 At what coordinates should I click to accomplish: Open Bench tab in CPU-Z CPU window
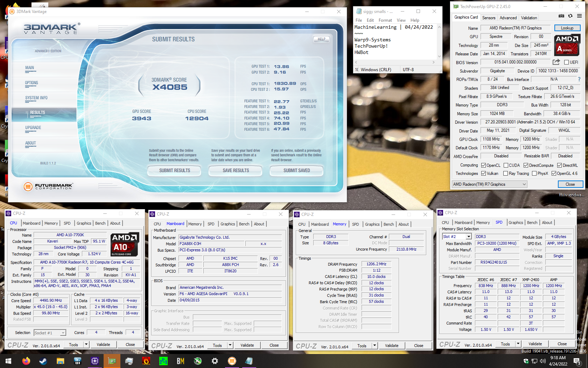[100, 224]
